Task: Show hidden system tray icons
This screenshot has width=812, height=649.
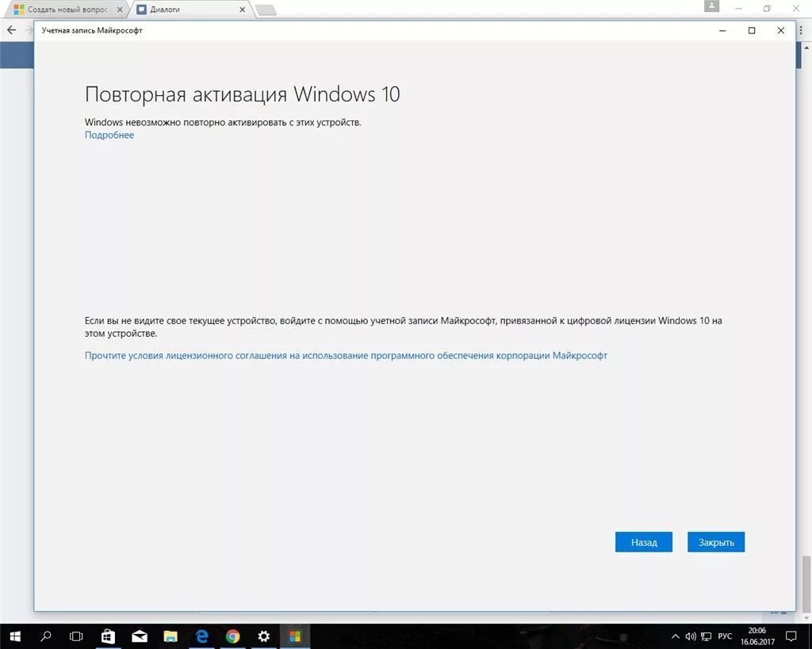Action: pos(676,636)
